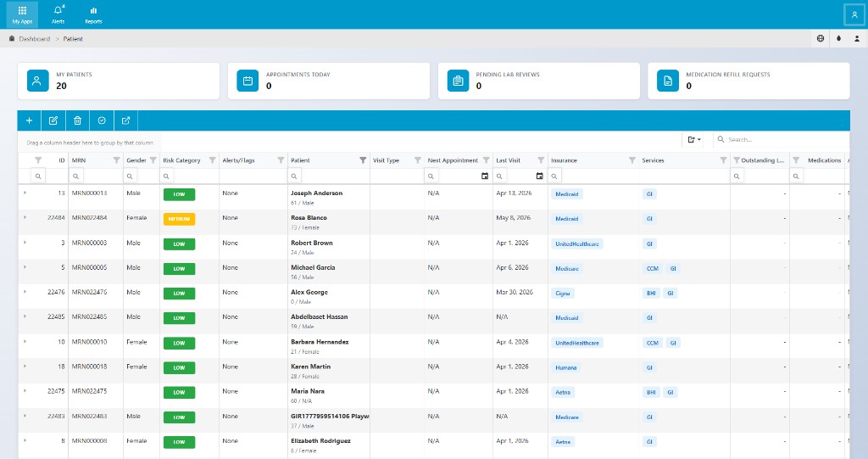Click the droplet theme icon
Viewport: 868px width, 459px height.
[x=838, y=39]
